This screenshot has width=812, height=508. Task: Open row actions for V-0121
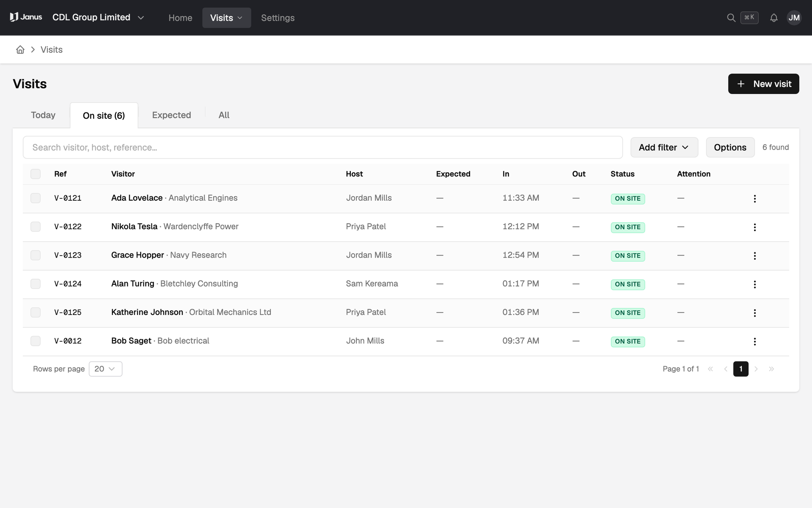click(755, 198)
